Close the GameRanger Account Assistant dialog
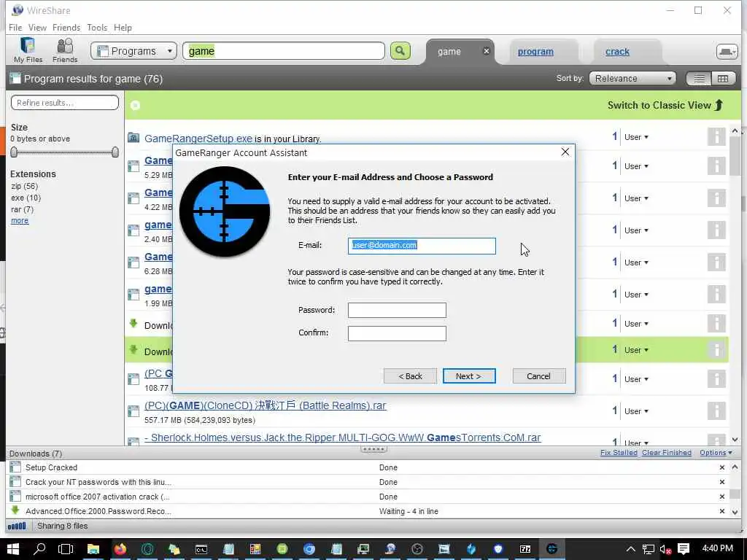The height and width of the screenshot is (560, 747). [565, 152]
